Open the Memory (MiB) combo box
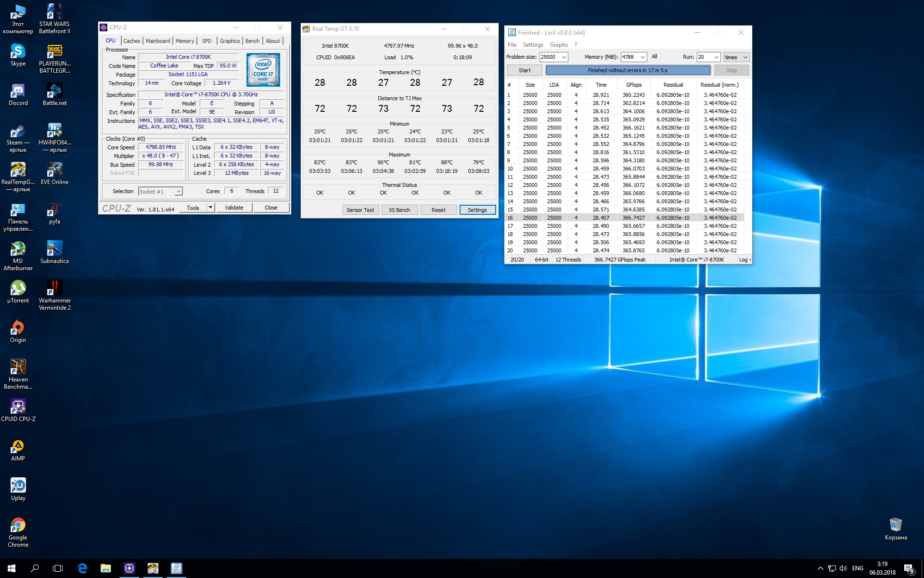924x578 pixels. coord(642,57)
